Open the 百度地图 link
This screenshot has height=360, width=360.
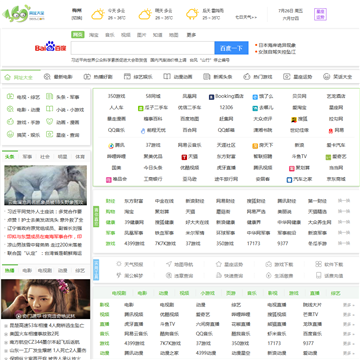coord(189,119)
